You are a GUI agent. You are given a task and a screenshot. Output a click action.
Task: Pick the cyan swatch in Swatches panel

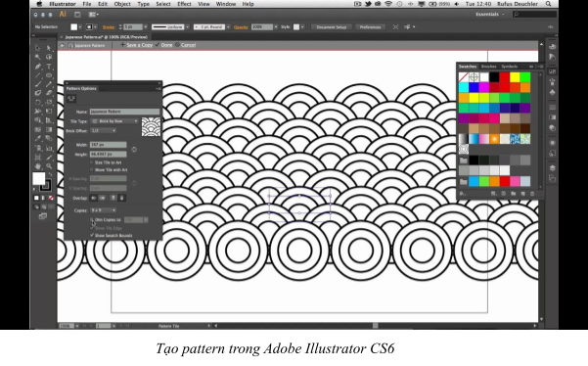pyautogui.click(x=464, y=87)
